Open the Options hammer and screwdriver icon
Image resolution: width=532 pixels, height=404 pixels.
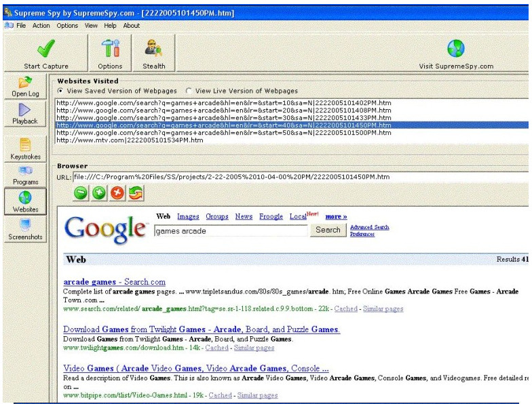point(110,47)
